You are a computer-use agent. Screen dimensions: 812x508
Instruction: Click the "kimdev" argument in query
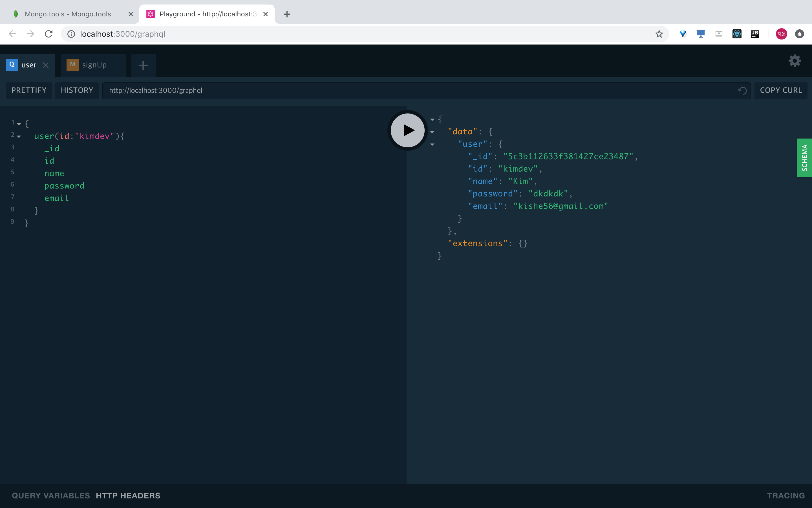pyautogui.click(x=95, y=136)
